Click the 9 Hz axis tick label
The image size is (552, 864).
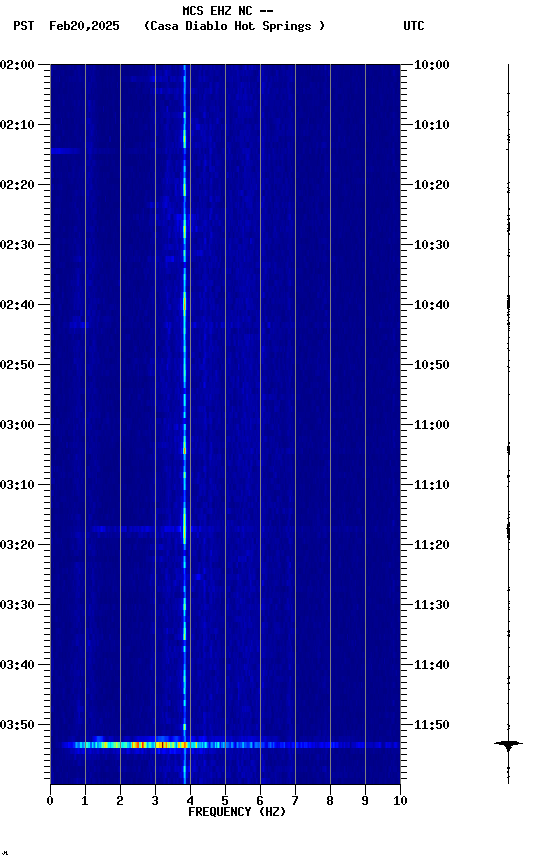pyautogui.click(x=365, y=801)
